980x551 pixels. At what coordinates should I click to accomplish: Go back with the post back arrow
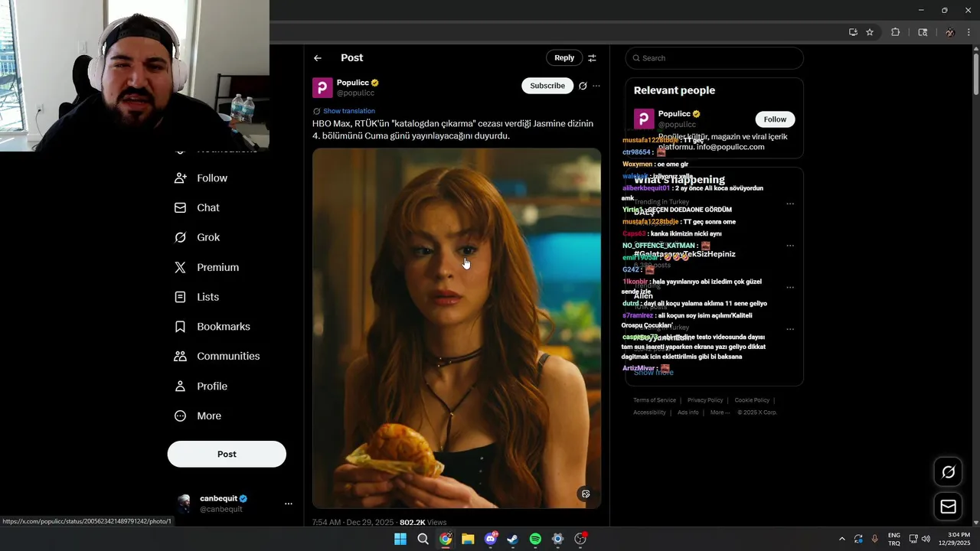pyautogui.click(x=318, y=58)
